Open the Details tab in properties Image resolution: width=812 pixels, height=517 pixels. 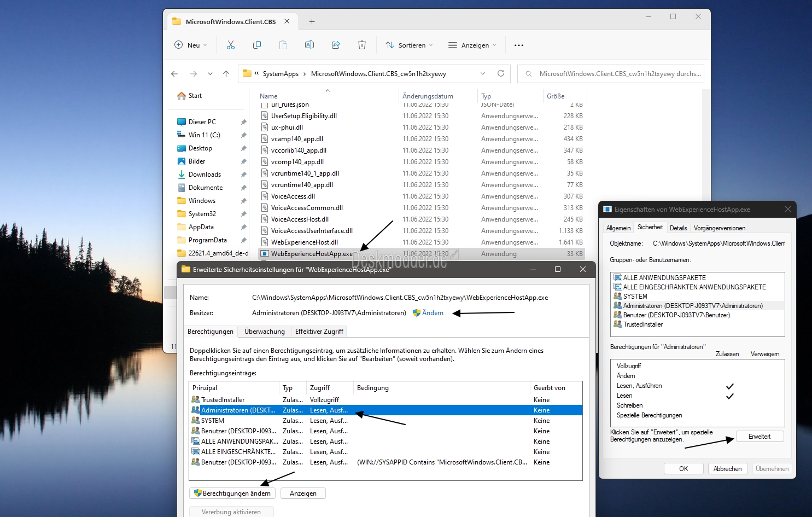678,228
